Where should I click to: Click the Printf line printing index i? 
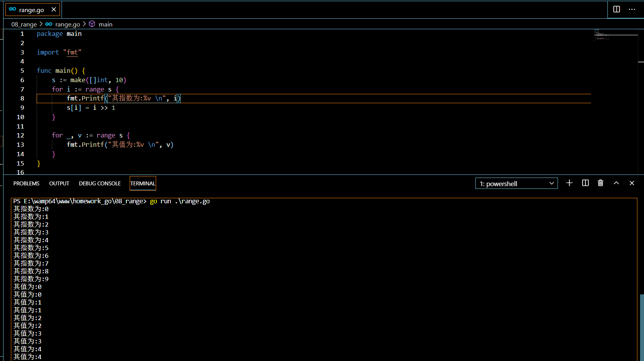123,99
